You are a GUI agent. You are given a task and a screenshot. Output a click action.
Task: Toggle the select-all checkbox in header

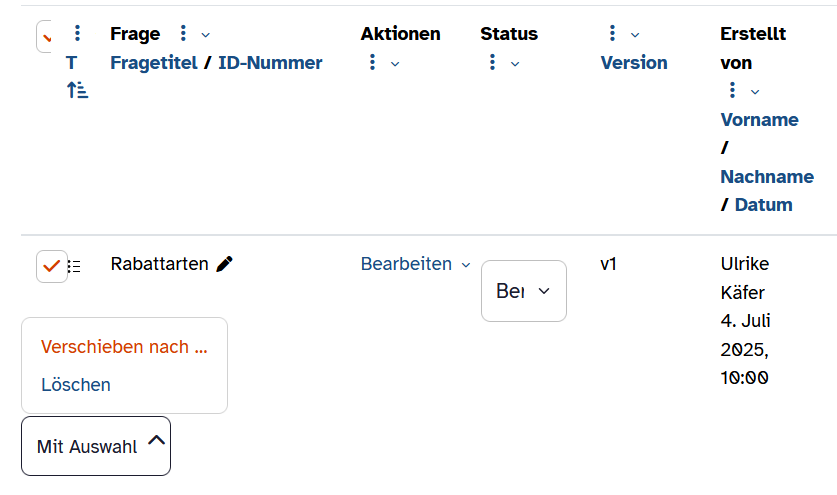44,36
